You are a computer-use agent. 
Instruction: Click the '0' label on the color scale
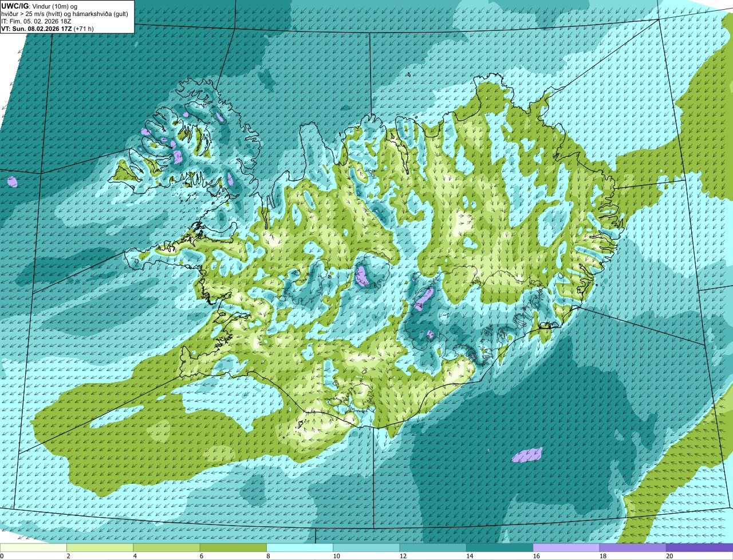click(2, 556)
